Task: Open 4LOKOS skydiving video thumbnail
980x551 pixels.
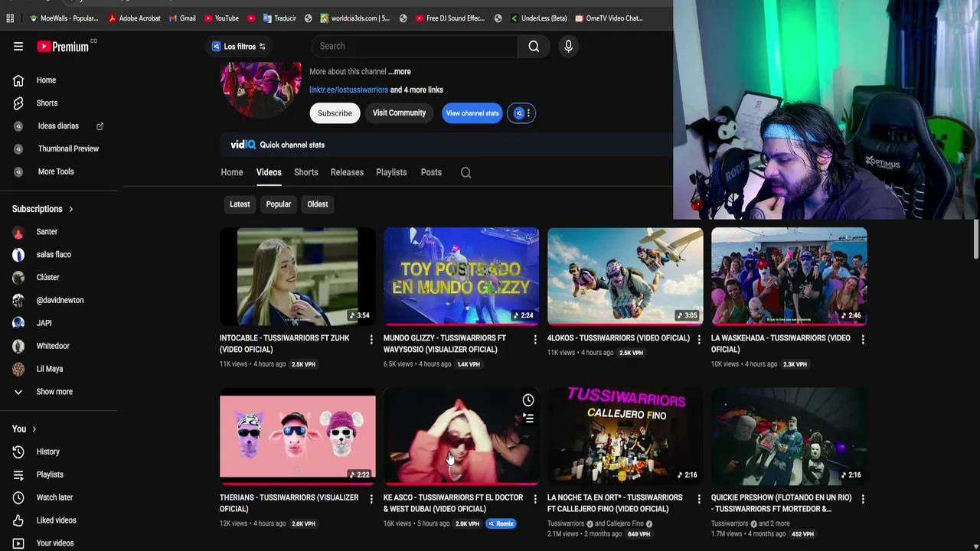Action: tap(625, 276)
